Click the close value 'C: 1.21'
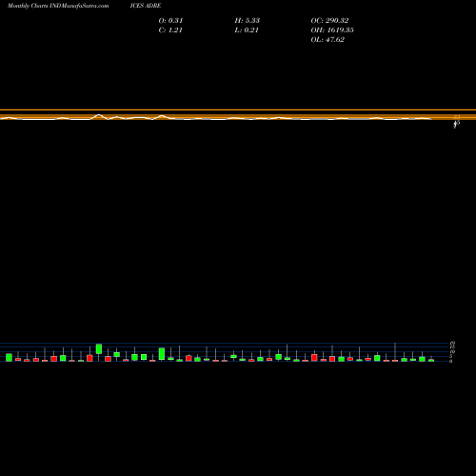Screen dimensions: 476x476 170,30
